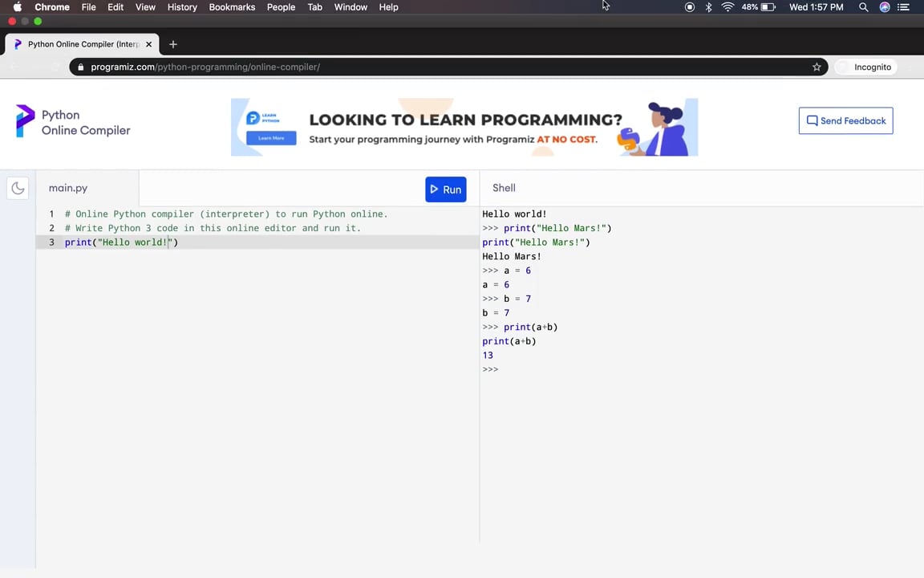Open Notification Center list icon

coord(903,7)
